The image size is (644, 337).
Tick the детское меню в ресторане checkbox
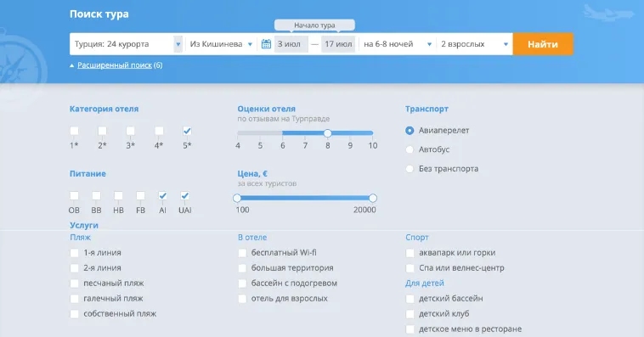click(x=410, y=329)
